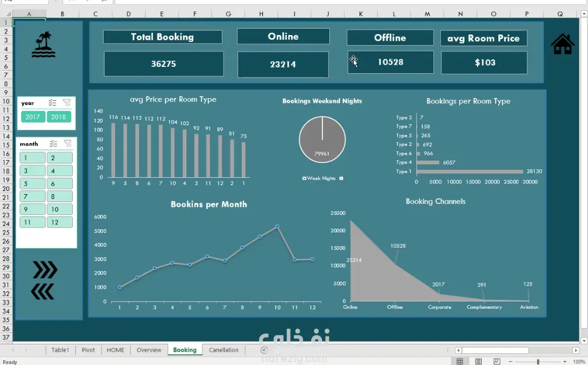Click the palm tree island icon
The height and width of the screenshot is (365, 588).
(x=44, y=45)
